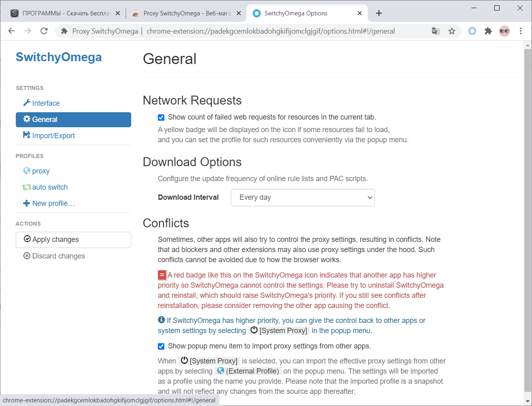Close the SwitchyOmega Options tab
This screenshot has height=406, width=532.
point(360,13)
